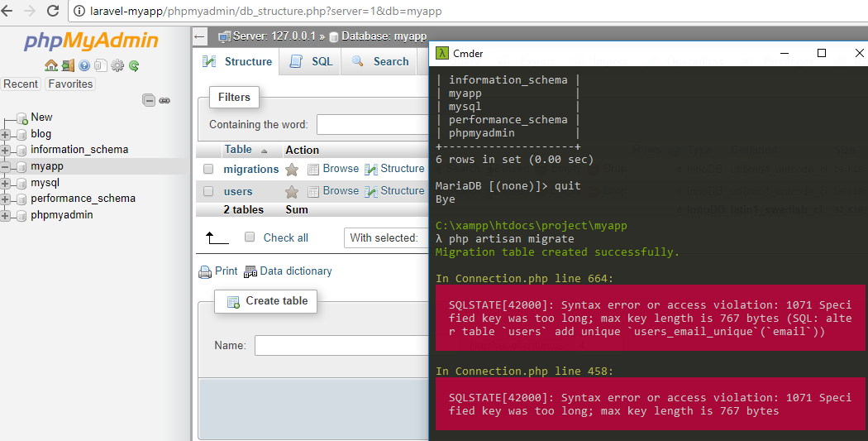Enable the Check all checkbox

250,237
